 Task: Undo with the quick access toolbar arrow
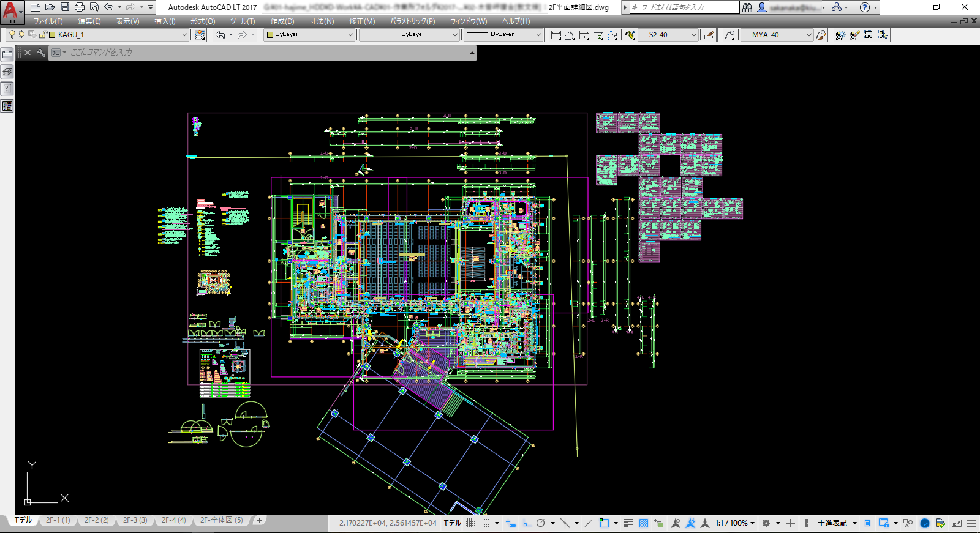point(109,7)
